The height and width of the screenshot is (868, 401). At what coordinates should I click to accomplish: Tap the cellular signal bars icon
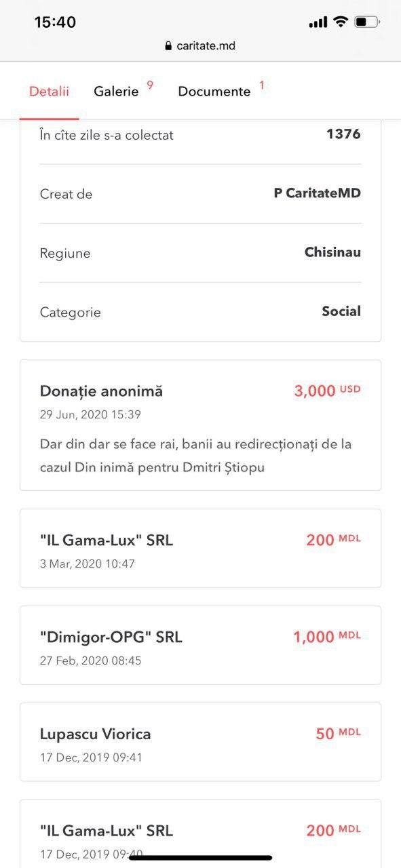318,22
